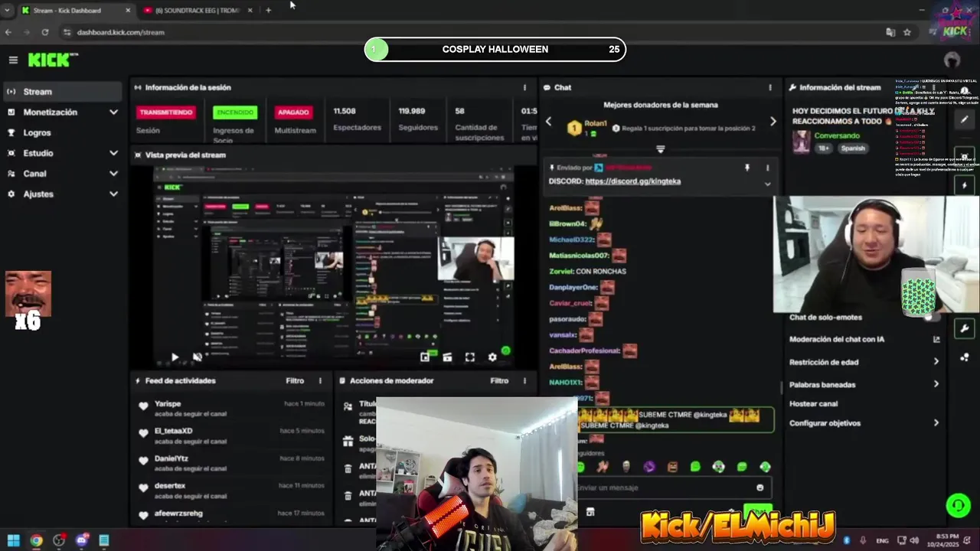The height and width of the screenshot is (551, 980).
Task: Click the TRANSMITIENDO status badge
Action: tap(166, 112)
